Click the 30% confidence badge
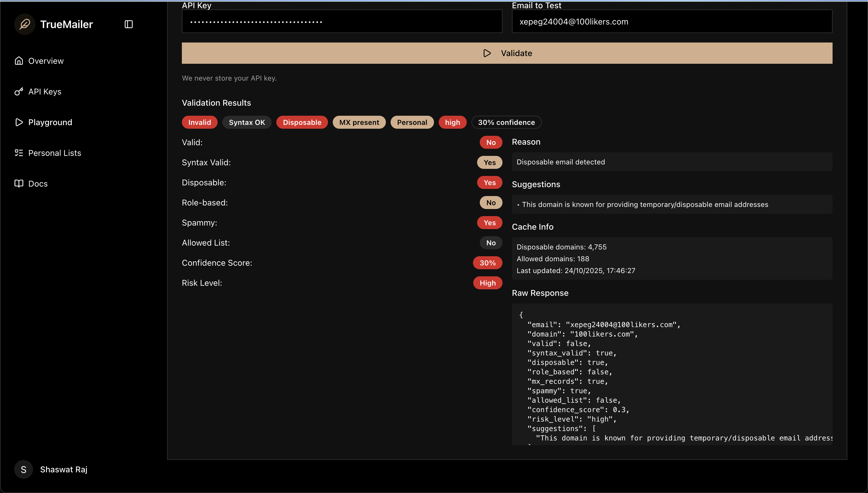 [506, 122]
